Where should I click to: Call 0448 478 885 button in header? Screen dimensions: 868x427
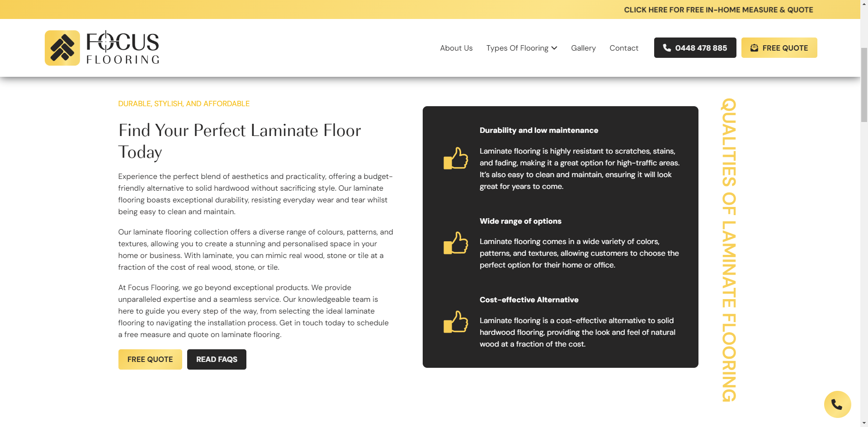(695, 48)
